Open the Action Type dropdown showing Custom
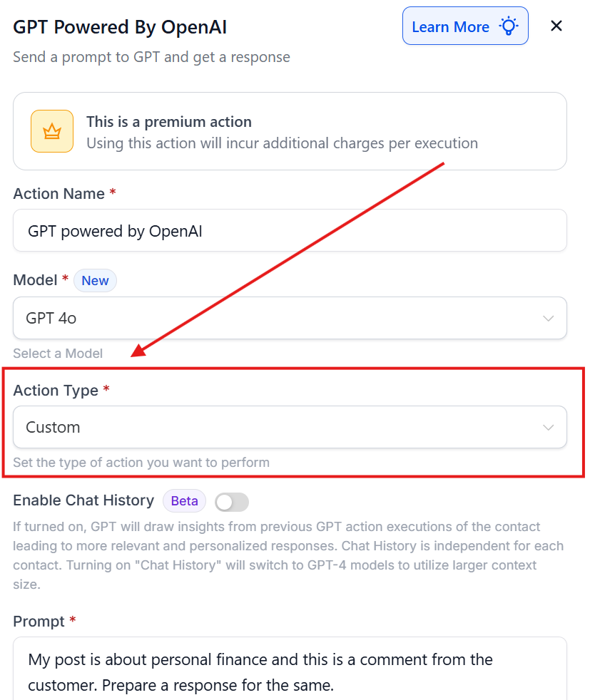Image resolution: width=590 pixels, height=700 pixels. (290, 427)
